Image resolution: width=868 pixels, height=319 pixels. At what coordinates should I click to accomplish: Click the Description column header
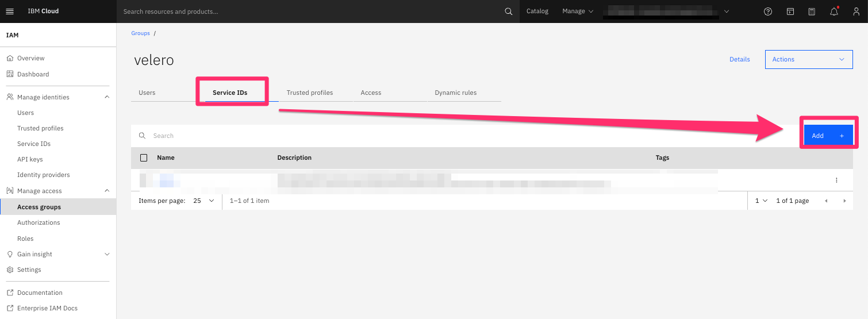click(294, 157)
